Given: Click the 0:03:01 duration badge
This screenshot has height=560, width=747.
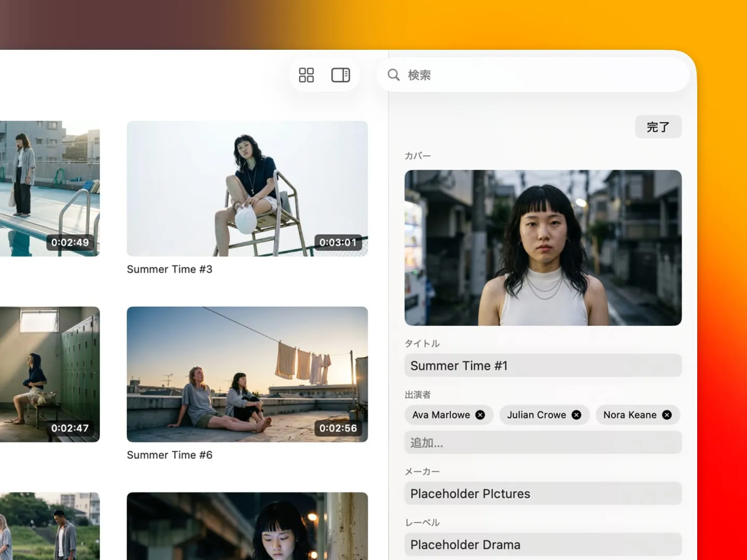Looking at the screenshot, I should pos(338,242).
